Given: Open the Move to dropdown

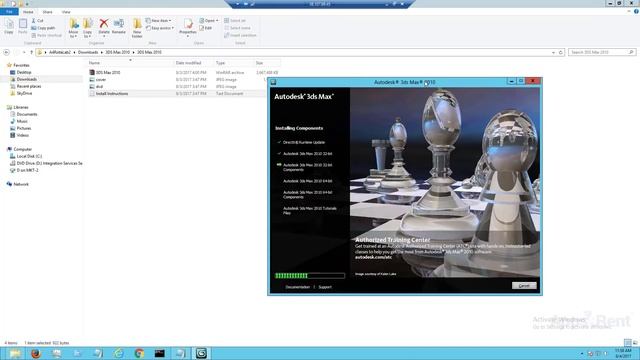Looking at the screenshot, I should pos(73,28).
